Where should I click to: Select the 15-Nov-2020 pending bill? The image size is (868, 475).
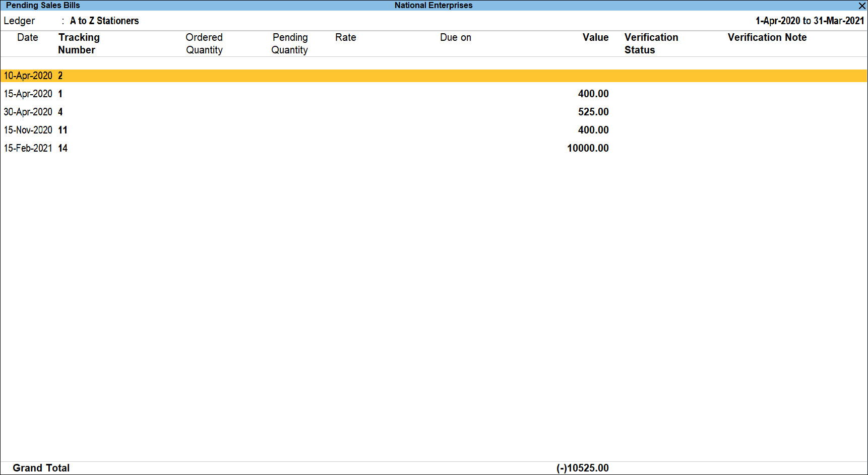click(x=28, y=129)
